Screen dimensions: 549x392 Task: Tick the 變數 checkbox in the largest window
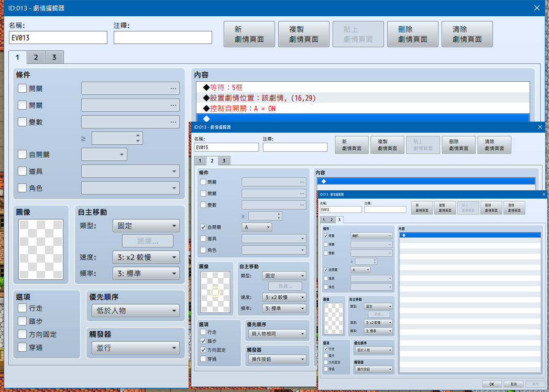22,122
